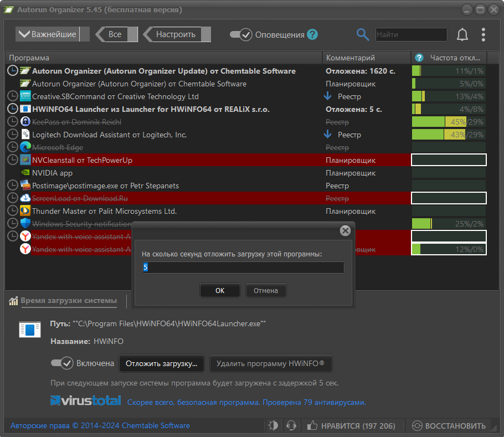Click the NVIDIA app icon
This screenshot has height=437, width=504.
pos(25,173)
